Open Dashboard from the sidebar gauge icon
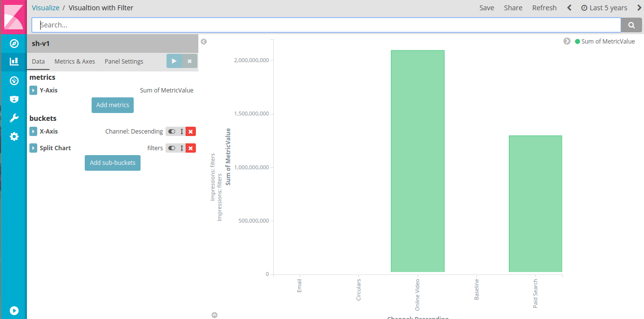 pyautogui.click(x=14, y=81)
